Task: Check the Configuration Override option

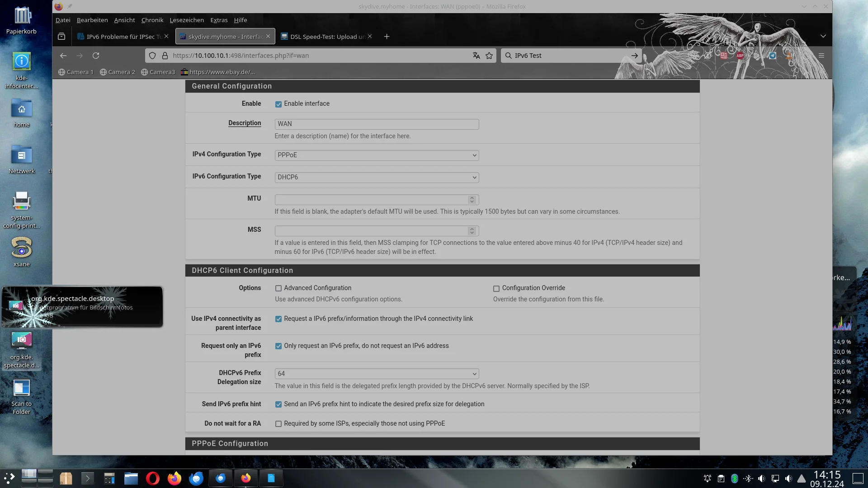Action: coord(496,288)
